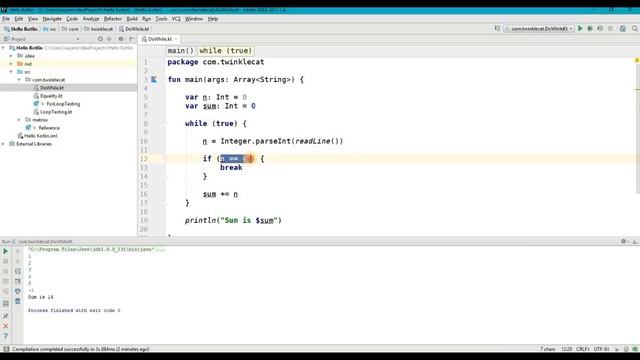Open the Navigate menu
640x360 pixels.
click(x=52, y=19)
